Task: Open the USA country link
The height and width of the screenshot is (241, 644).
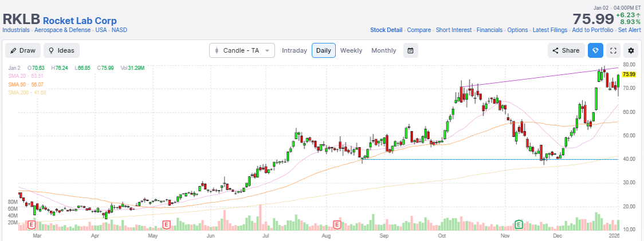Action: click(x=101, y=30)
